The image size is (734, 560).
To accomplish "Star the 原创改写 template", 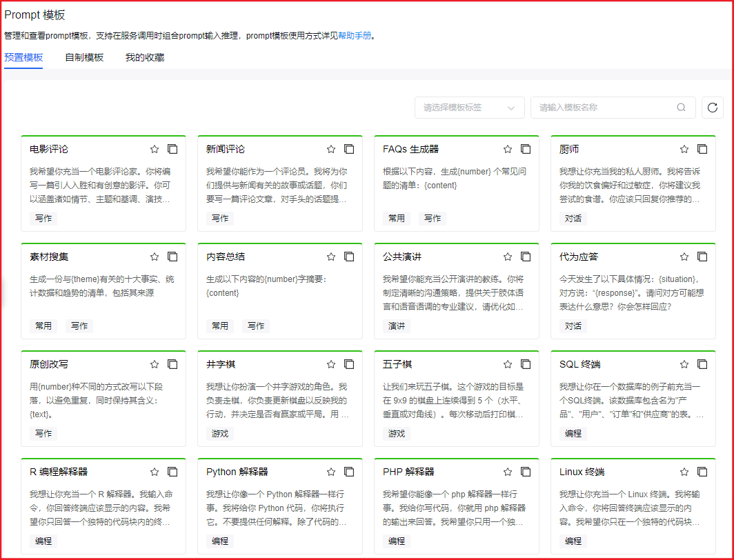I will [x=155, y=364].
